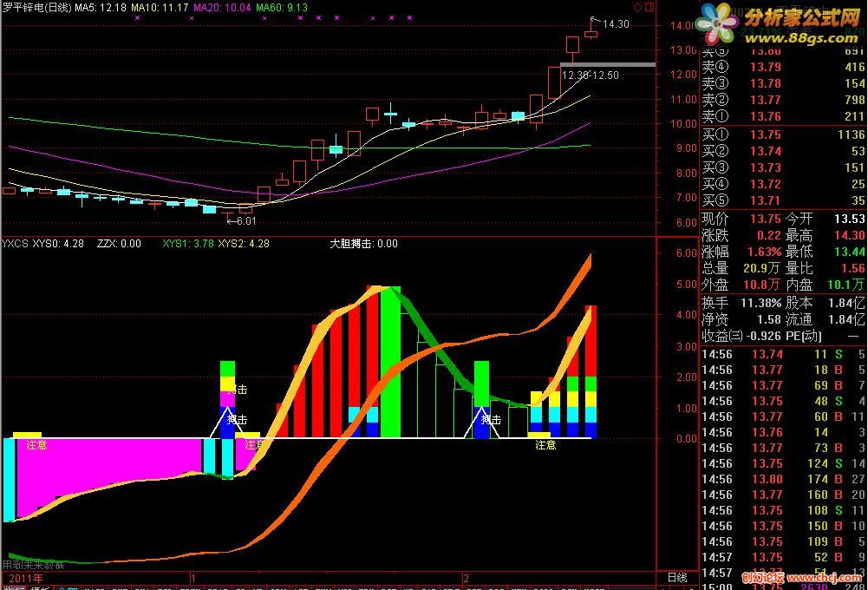The height and width of the screenshot is (590, 868).
Task: Switch the period using the 日线 tab
Action: tap(677, 577)
